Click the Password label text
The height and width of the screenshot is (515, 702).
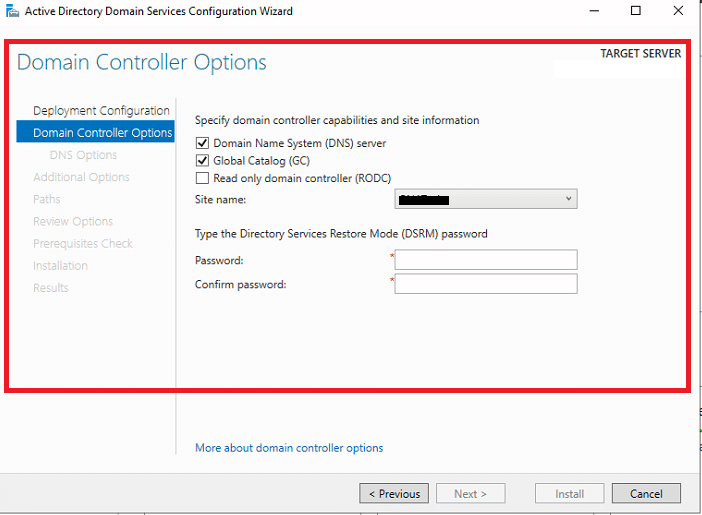click(219, 260)
